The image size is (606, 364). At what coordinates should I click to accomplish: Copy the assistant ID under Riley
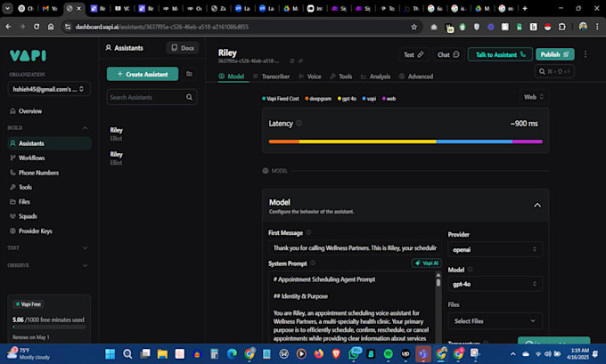[291, 61]
